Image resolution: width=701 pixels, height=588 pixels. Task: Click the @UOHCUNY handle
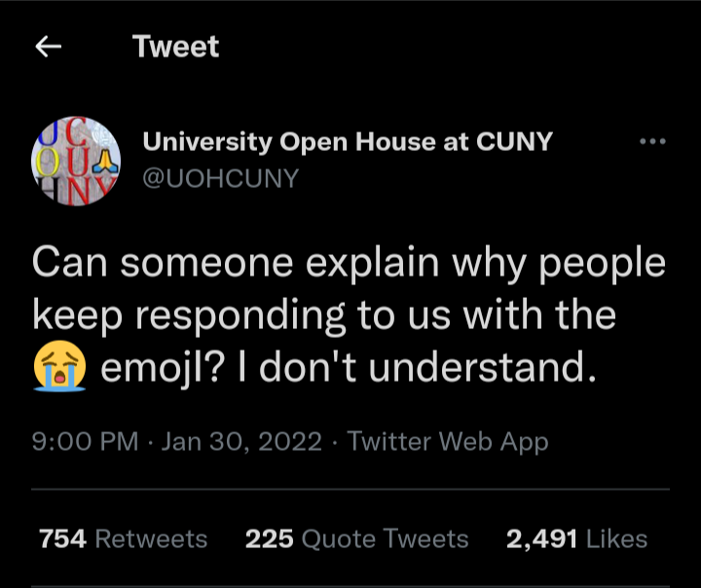pyautogui.click(x=221, y=178)
